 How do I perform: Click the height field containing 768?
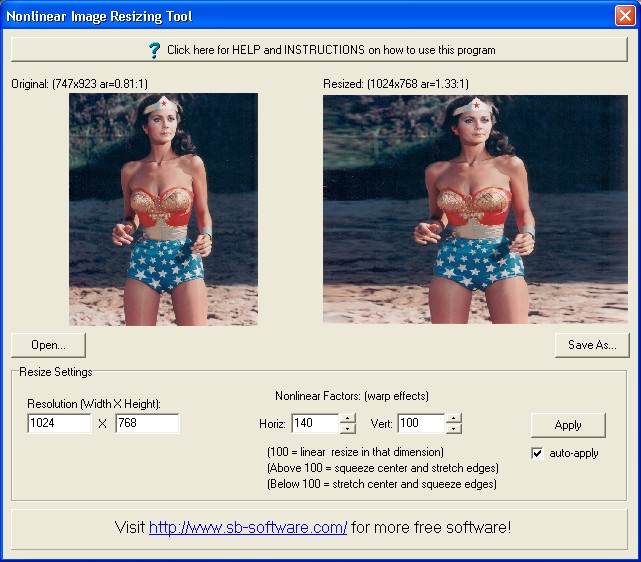pos(147,423)
